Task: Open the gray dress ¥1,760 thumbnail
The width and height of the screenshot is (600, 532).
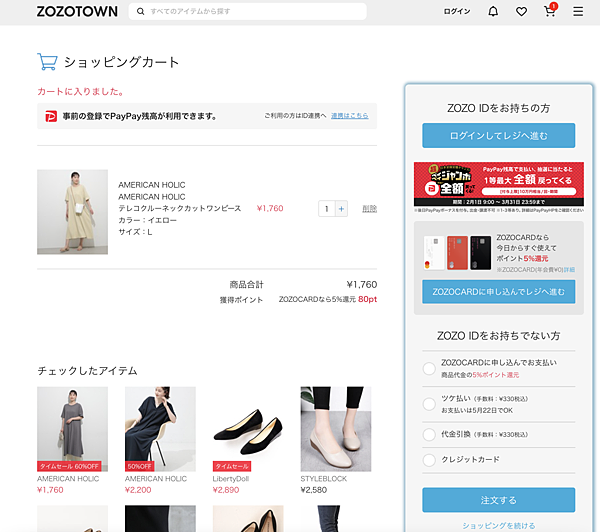Action: (x=72, y=429)
